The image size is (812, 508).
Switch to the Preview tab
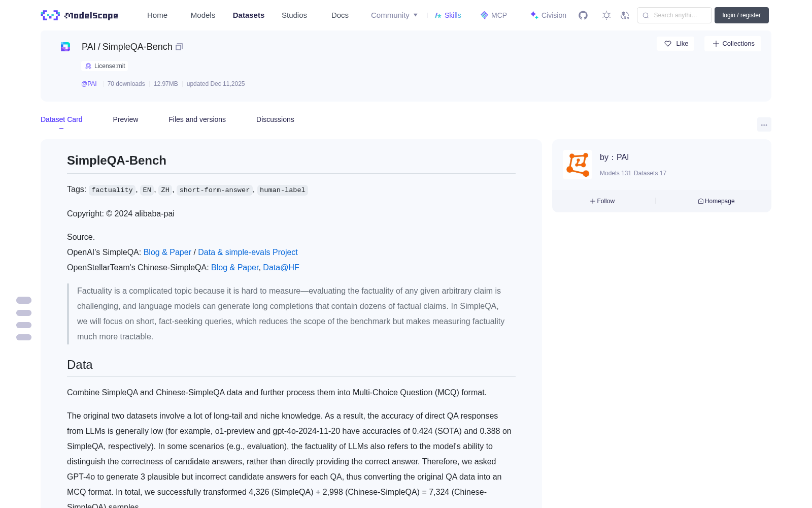tap(125, 119)
